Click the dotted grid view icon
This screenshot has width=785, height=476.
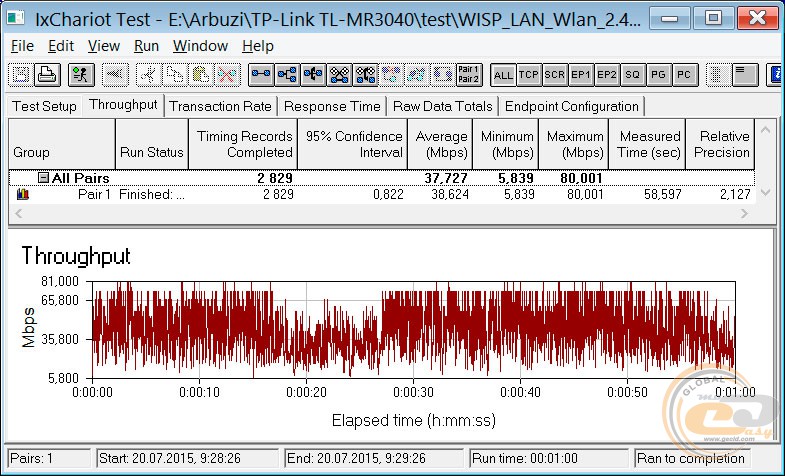(x=719, y=75)
